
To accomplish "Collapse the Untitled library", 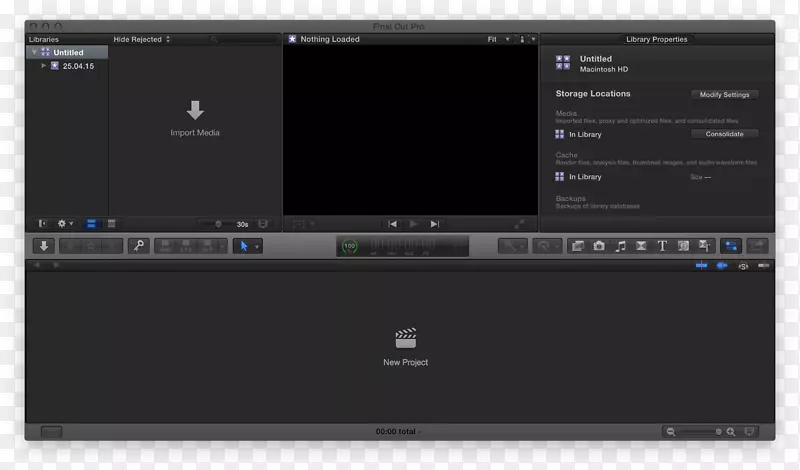I will (x=34, y=52).
